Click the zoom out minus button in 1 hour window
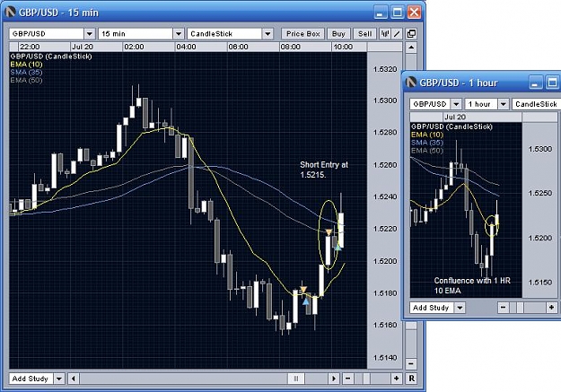 point(503,308)
